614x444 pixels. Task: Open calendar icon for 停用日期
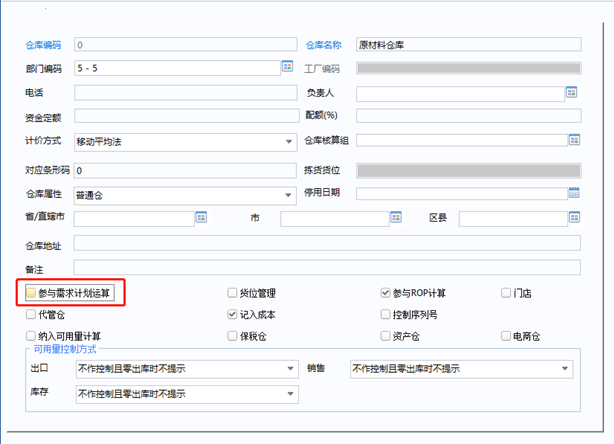coord(574,192)
